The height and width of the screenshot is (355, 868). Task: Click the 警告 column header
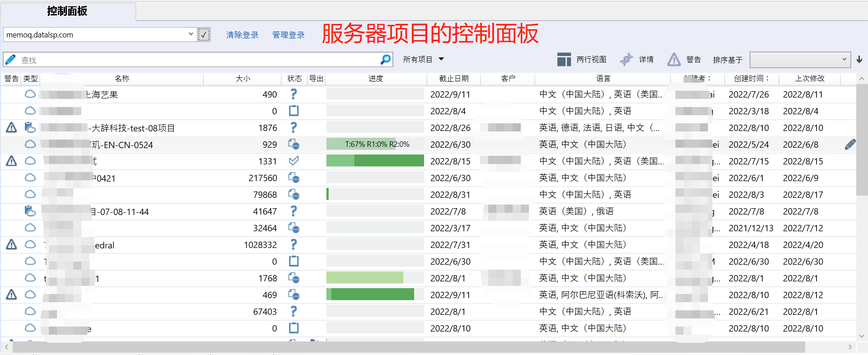tap(11, 79)
